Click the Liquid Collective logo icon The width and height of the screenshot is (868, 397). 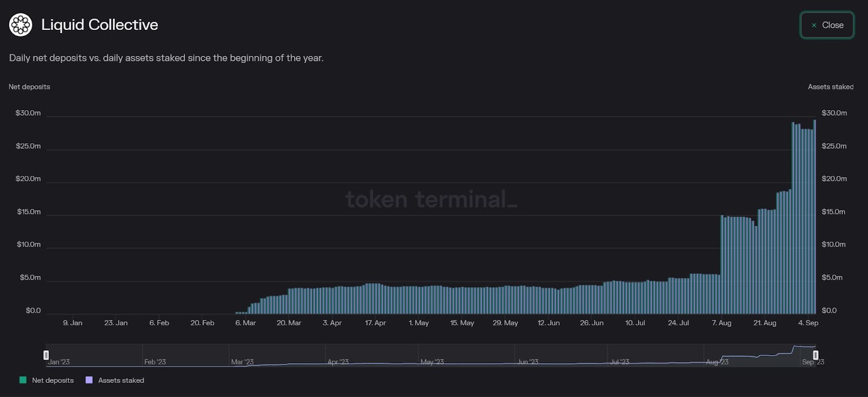pos(21,25)
